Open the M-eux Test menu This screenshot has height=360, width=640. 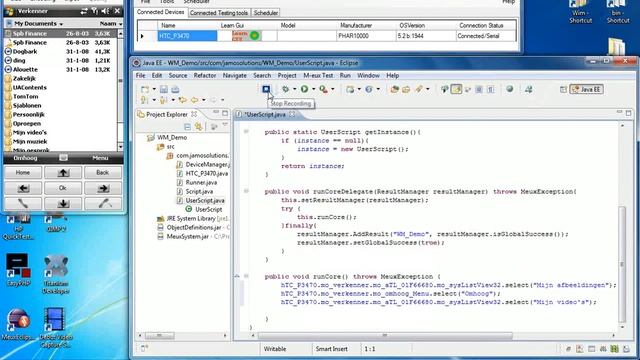click(x=318, y=76)
